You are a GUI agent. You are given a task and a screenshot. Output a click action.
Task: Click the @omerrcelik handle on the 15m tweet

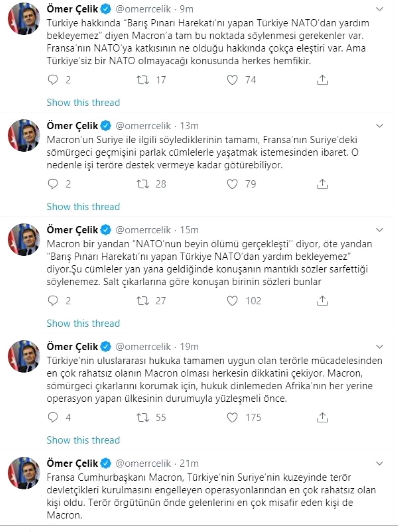point(143,230)
